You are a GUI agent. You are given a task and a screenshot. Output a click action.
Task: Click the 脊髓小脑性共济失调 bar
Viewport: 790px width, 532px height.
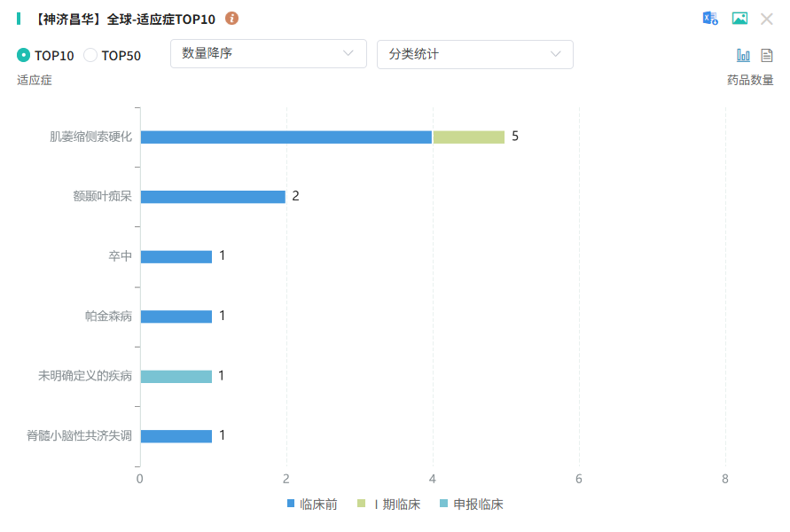[x=176, y=436]
